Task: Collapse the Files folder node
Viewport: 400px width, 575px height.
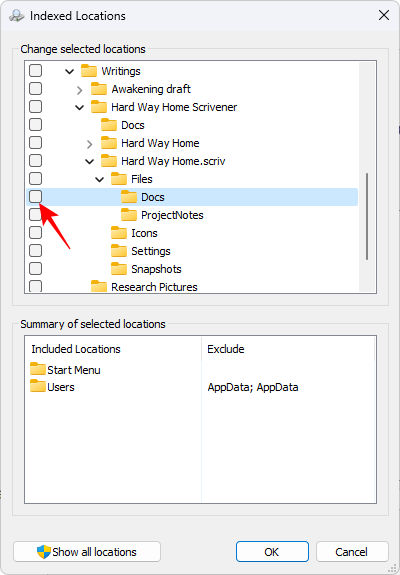Action: [99, 179]
